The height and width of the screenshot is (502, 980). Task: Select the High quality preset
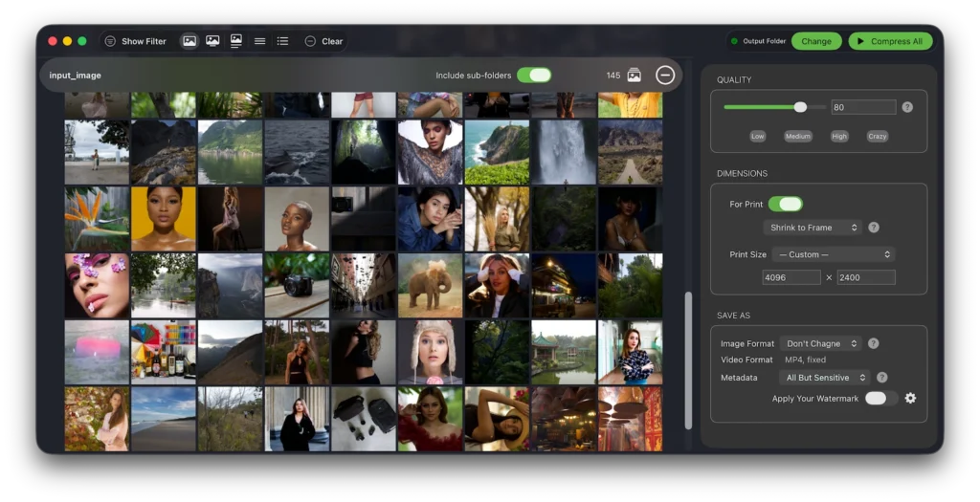(839, 136)
